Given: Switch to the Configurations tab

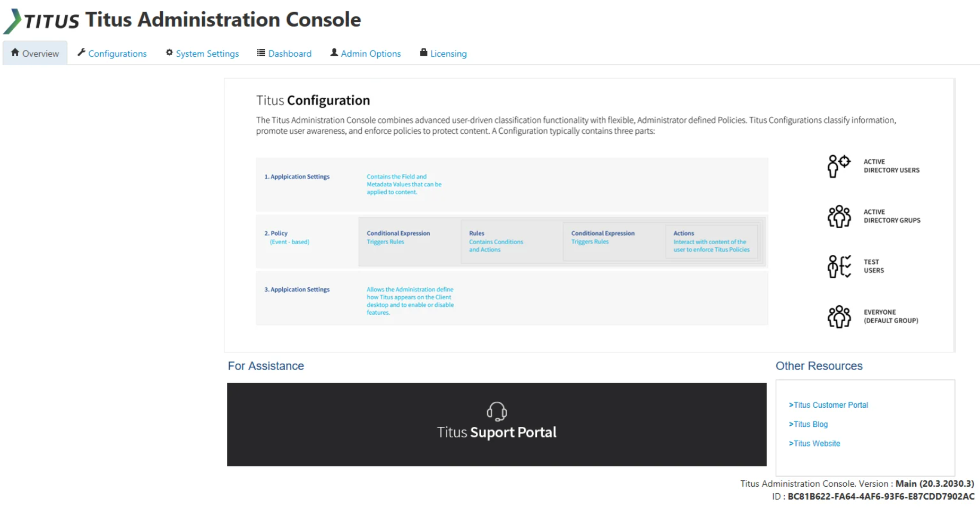Looking at the screenshot, I should tap(112, 53).
